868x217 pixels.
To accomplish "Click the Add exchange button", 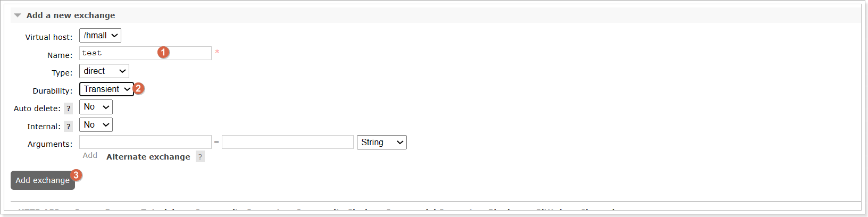I will 43,180.
